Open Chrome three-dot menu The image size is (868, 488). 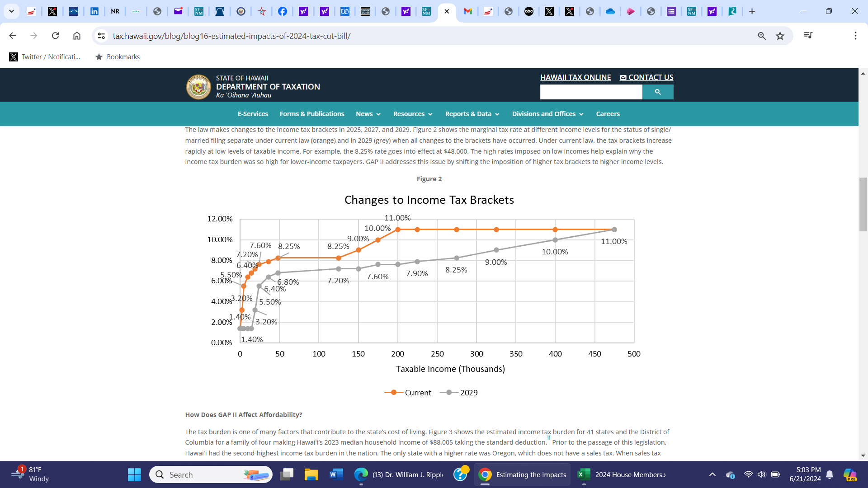[855, 36]
